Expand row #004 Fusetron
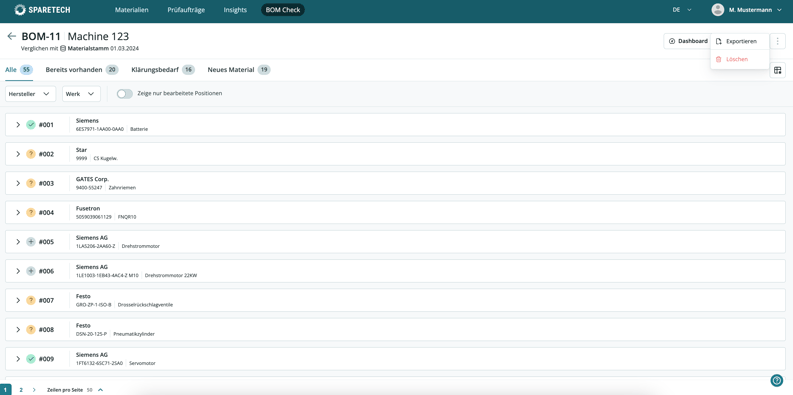Image resolution: width=793 pixels, height=395 pixels. point(18,212)
